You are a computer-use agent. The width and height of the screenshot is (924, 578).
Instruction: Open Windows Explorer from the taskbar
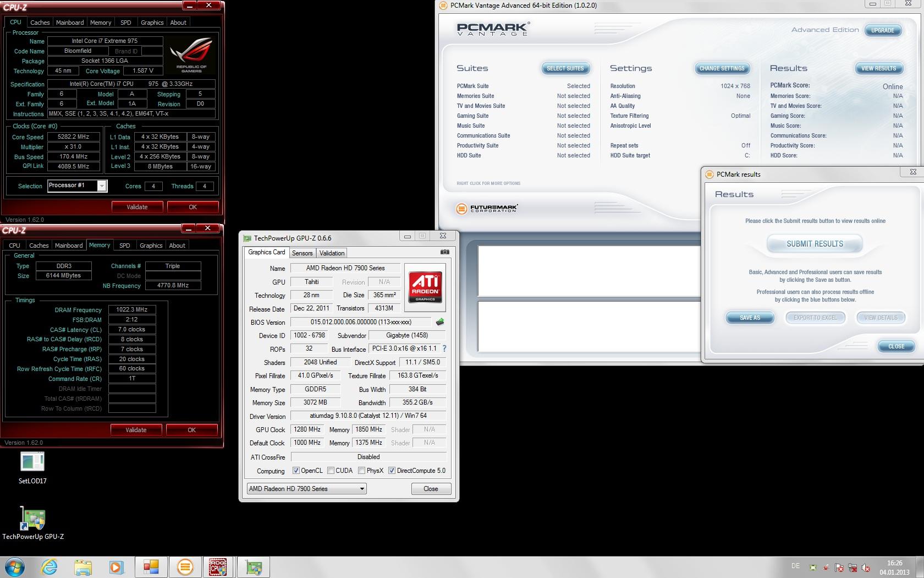(x=83, y=566)
